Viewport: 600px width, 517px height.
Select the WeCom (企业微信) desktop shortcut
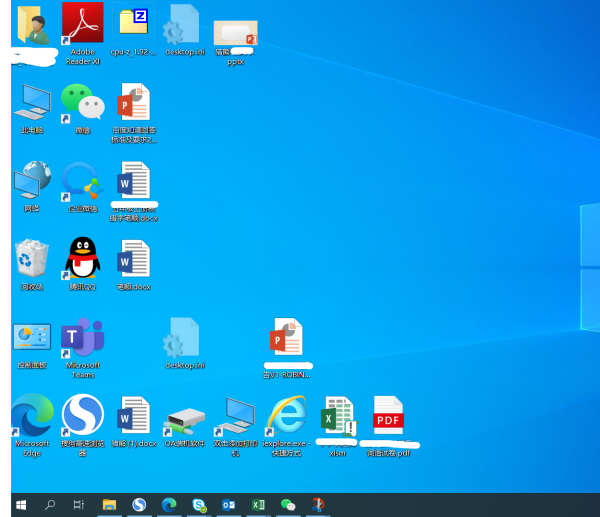pyautogui.click(x=83, y=181)
